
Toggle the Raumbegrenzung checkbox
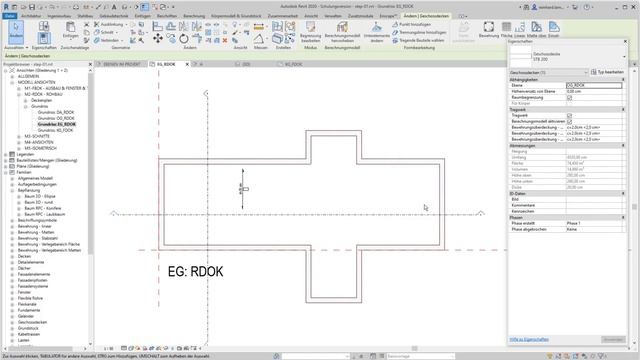(569, 98)
